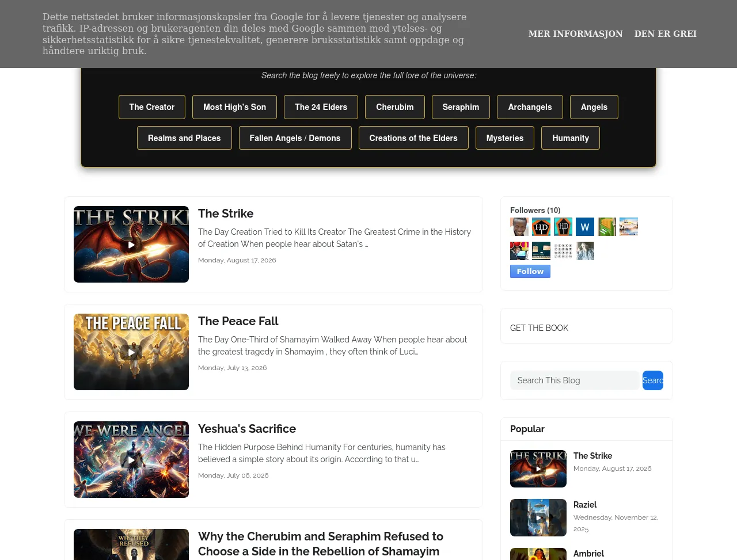This screenshot has height=560, width=737.
Task: Click the Popular section heading
Action: click(527, 429)
